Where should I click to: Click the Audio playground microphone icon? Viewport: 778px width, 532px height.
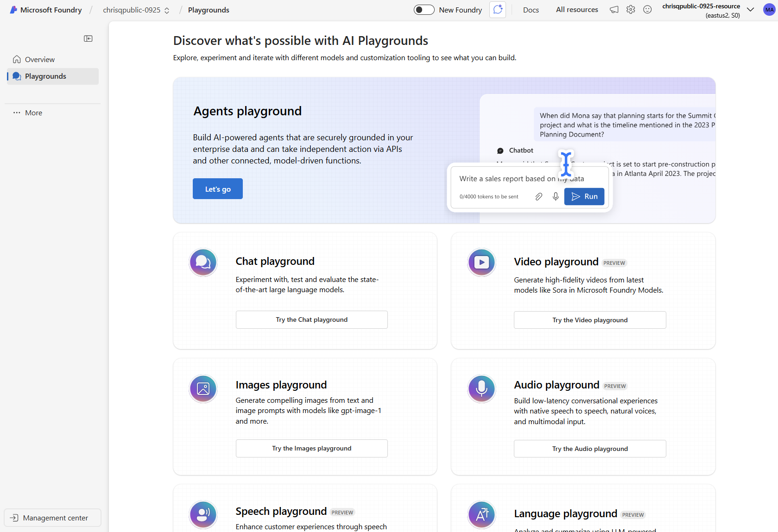point(481,388)
